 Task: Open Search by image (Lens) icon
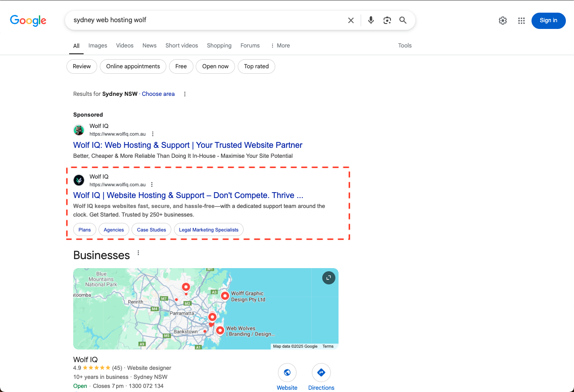click(x=387, y=20)
